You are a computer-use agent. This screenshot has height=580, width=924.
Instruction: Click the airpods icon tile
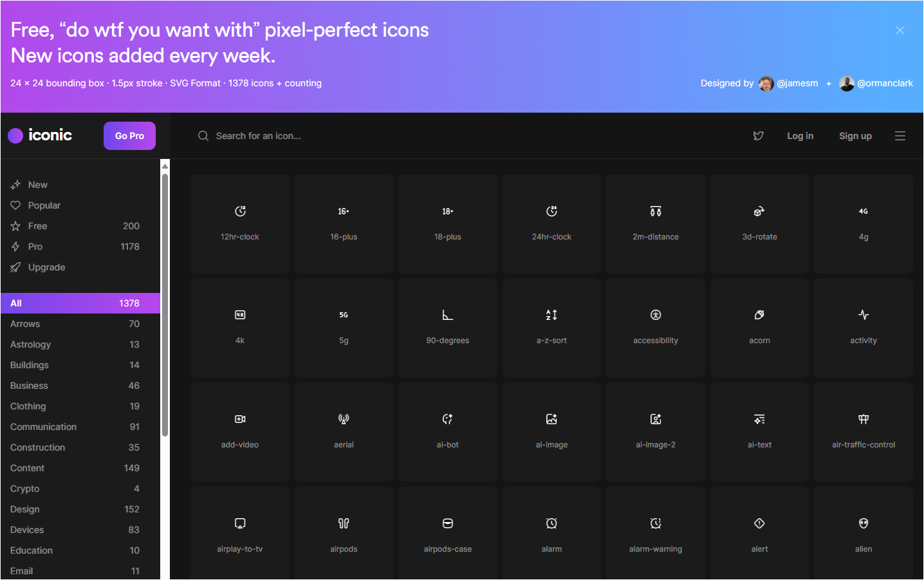344,534
